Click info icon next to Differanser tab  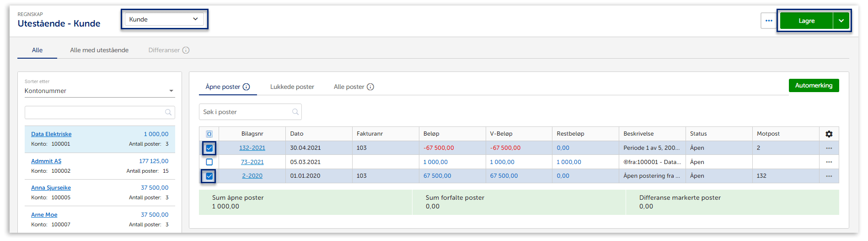(x=186, y=50)
